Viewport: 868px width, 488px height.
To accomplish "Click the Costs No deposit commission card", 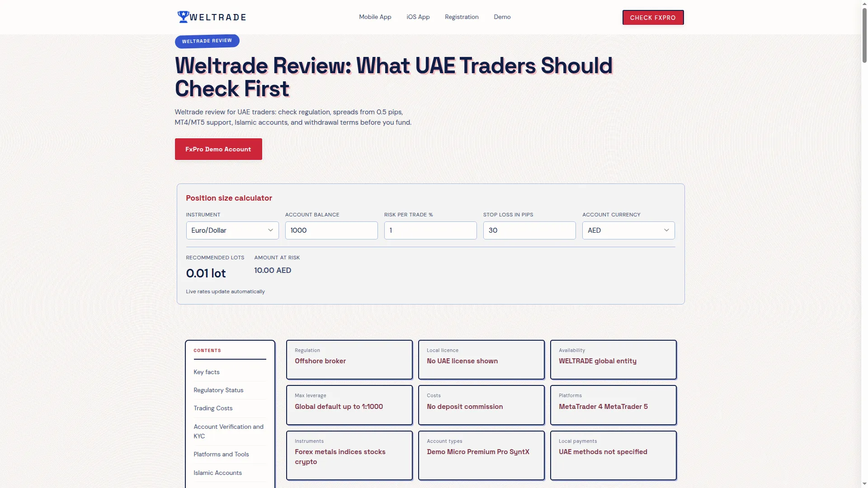I will [481, 405].
